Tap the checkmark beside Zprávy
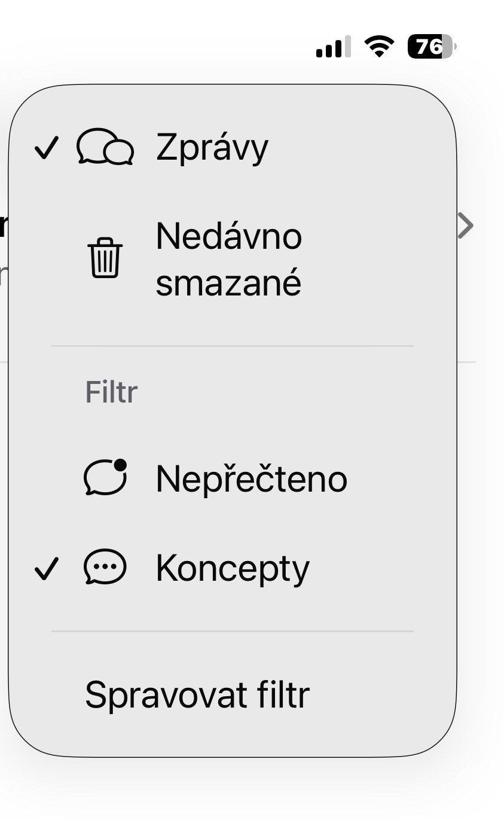The width and height of the screenshot is (504, 820). [x=46, y=148]
